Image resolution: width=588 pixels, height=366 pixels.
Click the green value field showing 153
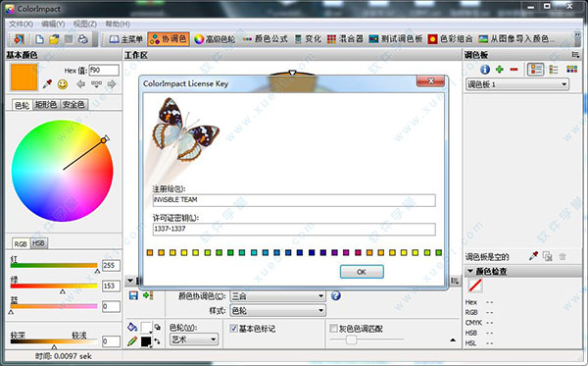111,287
